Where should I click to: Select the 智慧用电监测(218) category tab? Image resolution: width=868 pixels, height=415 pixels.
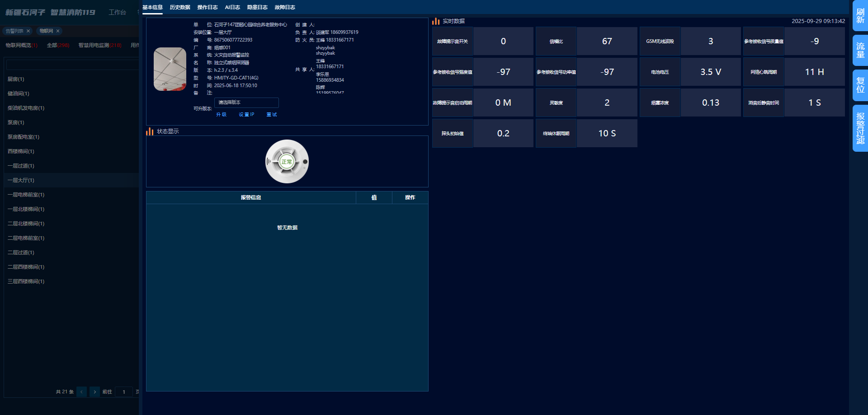pyautogui.click(x=100, y=45)
